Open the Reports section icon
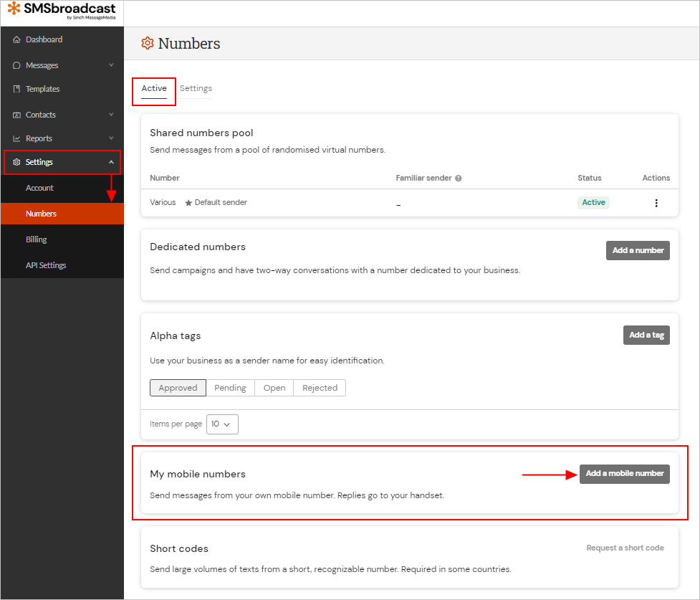 pyautogui.click(x=16, y=138)
